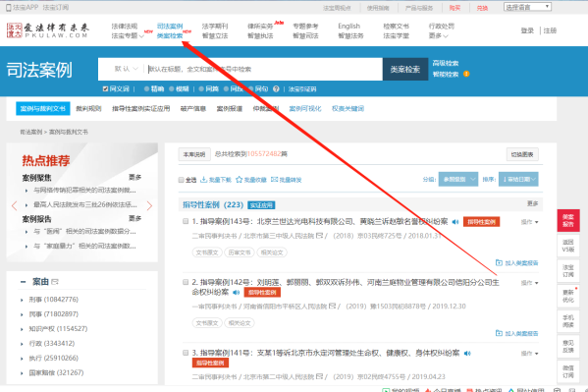This screenshot has width=588, height=392.
Task: Click the speaker icon beside case 143
Action: [x=455, y=222]
